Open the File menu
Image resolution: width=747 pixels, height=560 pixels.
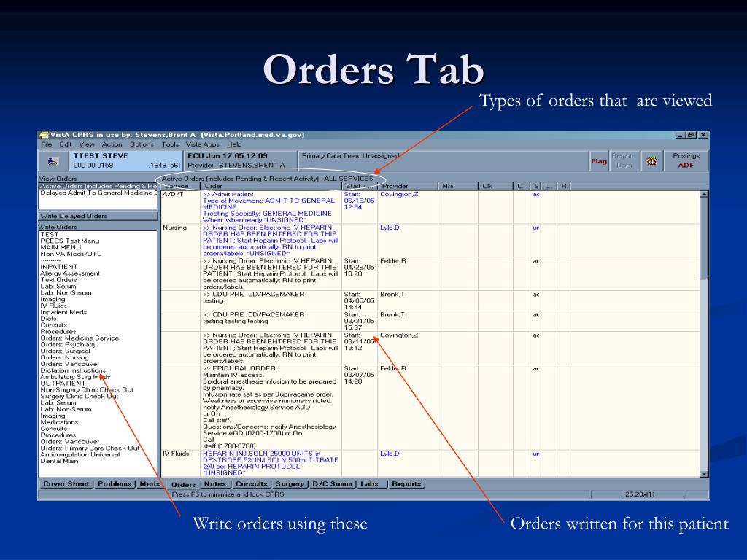(46, 144)
